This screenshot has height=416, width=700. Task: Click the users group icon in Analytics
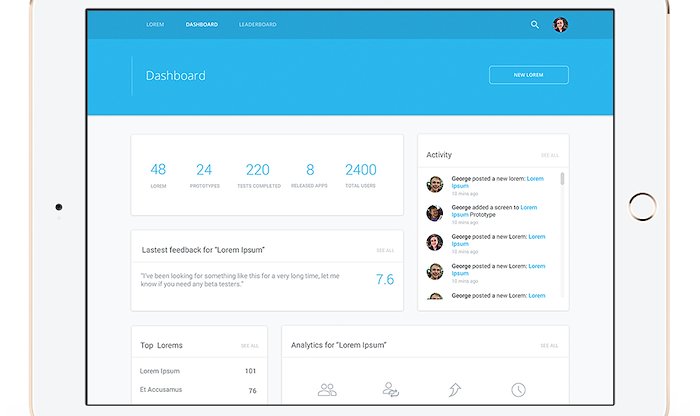[x=327, y=390]
